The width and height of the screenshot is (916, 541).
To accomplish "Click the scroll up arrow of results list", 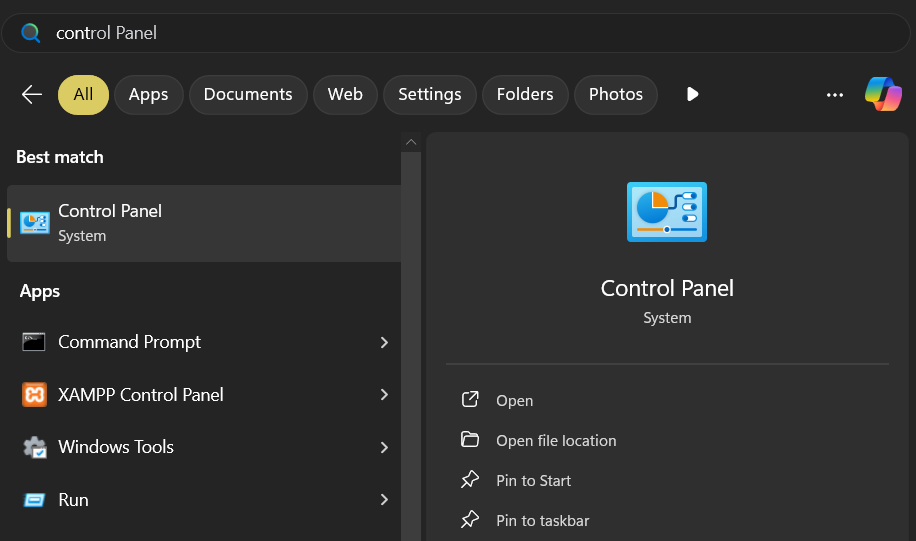I will 411,142.
